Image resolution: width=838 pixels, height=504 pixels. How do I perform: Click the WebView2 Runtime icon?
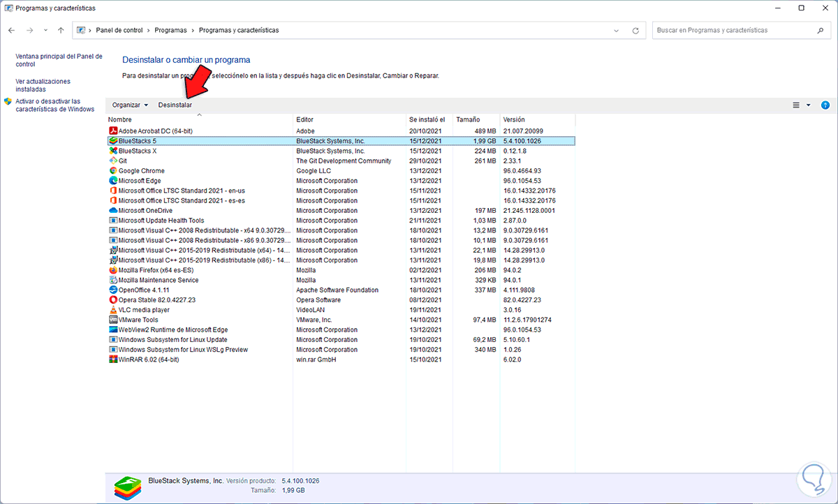(x=113, y=329)
